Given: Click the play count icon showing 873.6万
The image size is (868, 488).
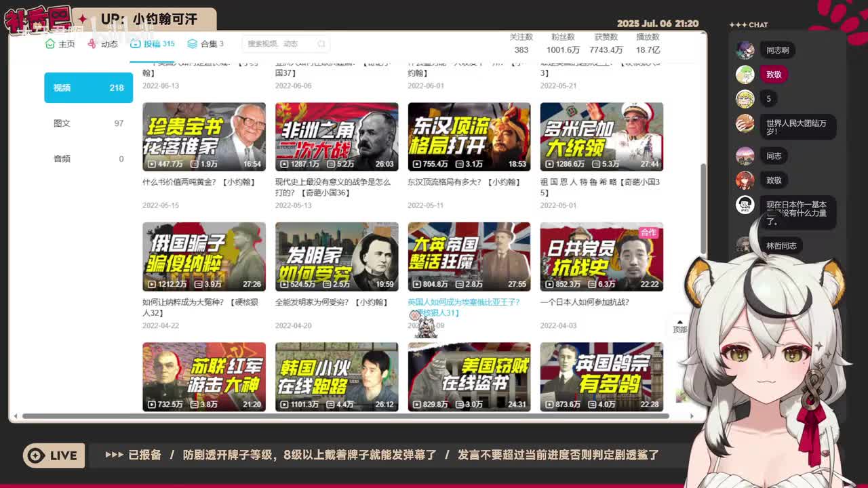Looking at the screenshot, I should pos(550,404).
